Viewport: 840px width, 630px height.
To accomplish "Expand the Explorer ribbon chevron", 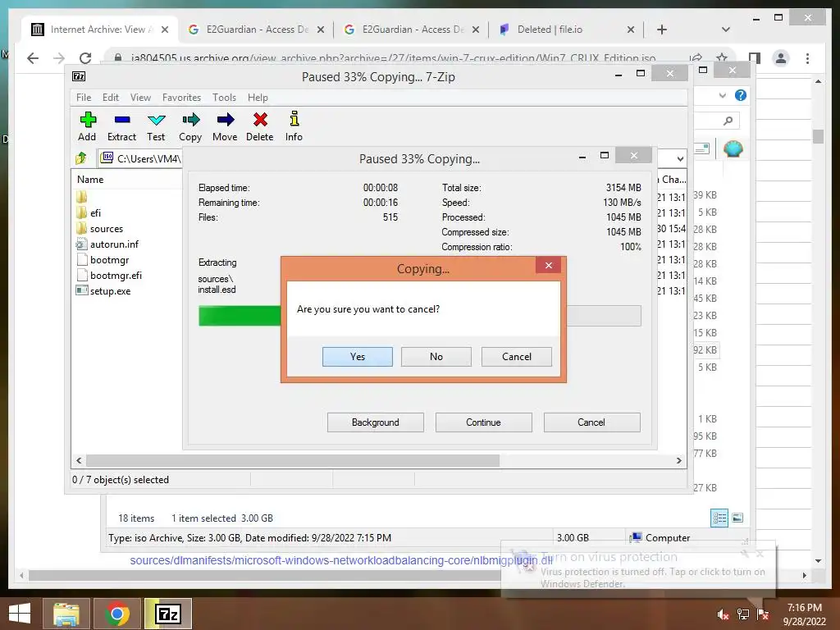I will coord(723,95).
